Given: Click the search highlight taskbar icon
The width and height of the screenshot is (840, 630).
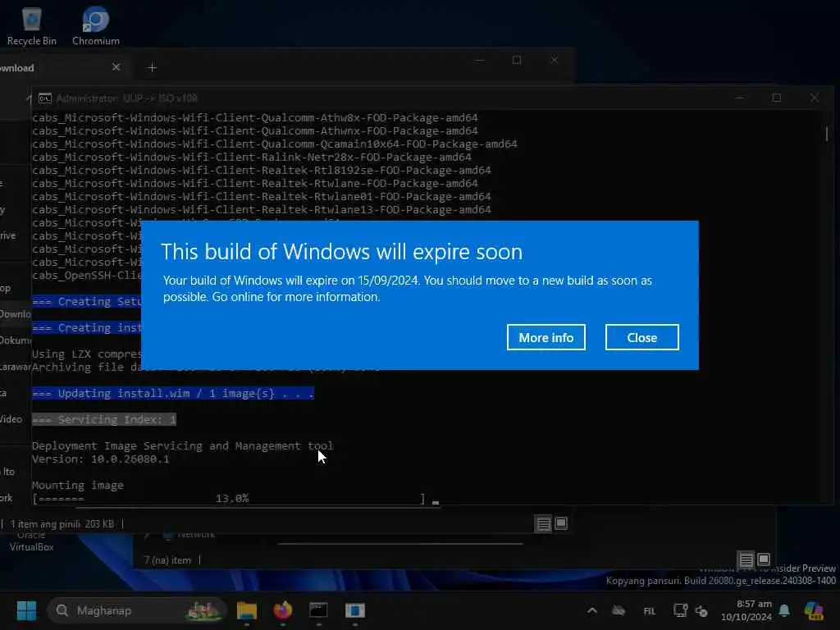Looking at the screenshot, I should pyautogui.click(x=203, y=610).
